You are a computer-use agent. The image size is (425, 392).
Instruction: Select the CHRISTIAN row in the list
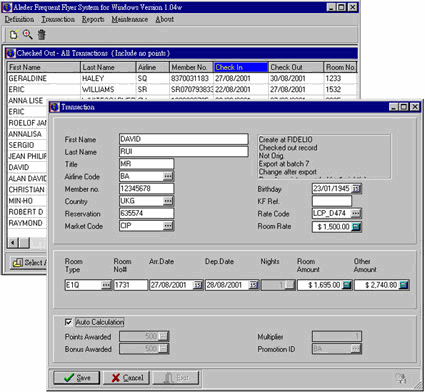tap(27, 190)
